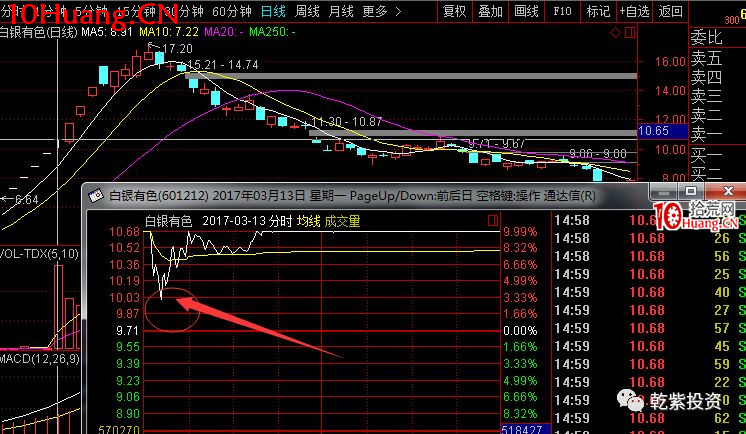This screenshot has width=746, height=434.
Task: Select the 14:59 tick row with volume 25
Action: point(650,274)
